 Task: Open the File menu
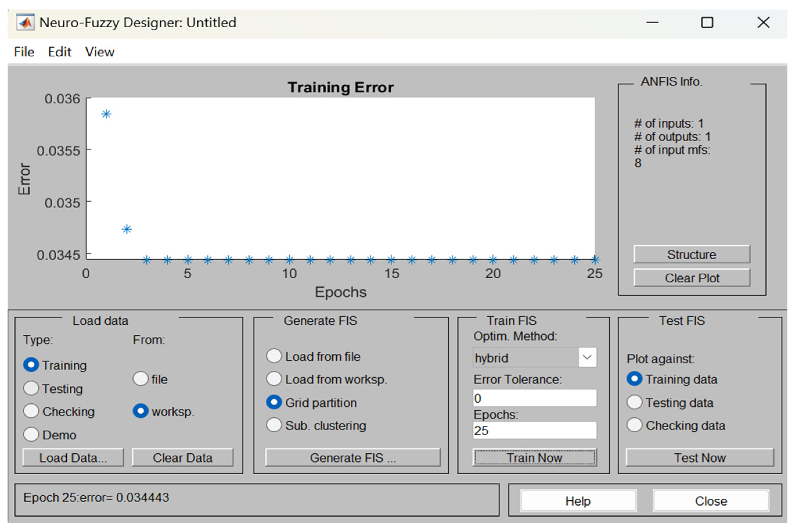pyautogui.click(x=24, y=52)
